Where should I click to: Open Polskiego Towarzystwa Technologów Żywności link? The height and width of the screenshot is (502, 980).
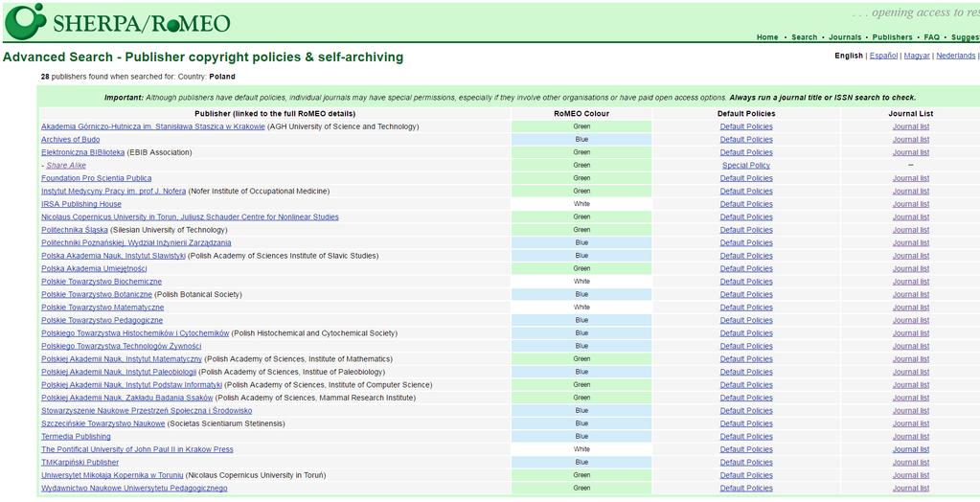[122, 347]
